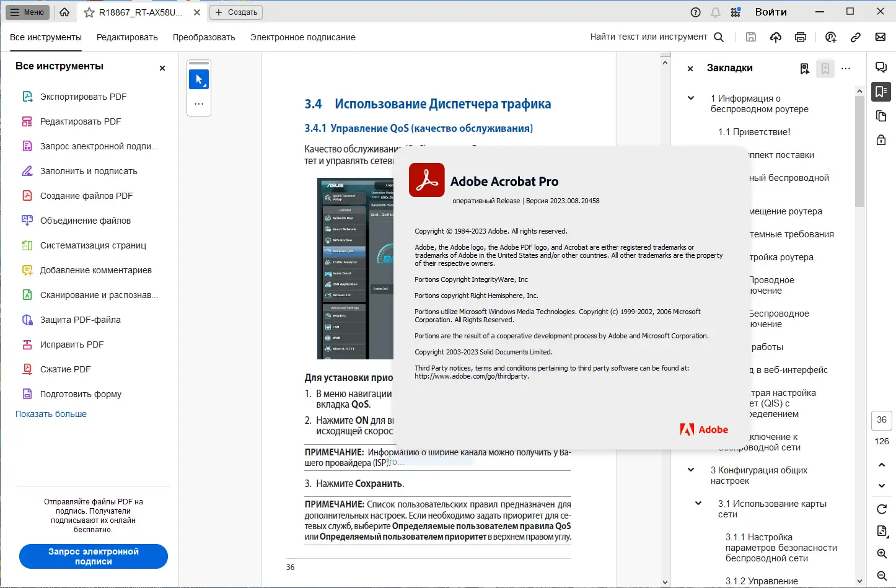This screenshot has width=896, height=588.
Task: Click the zoom out magnifier icon
Action: [882, 576]
